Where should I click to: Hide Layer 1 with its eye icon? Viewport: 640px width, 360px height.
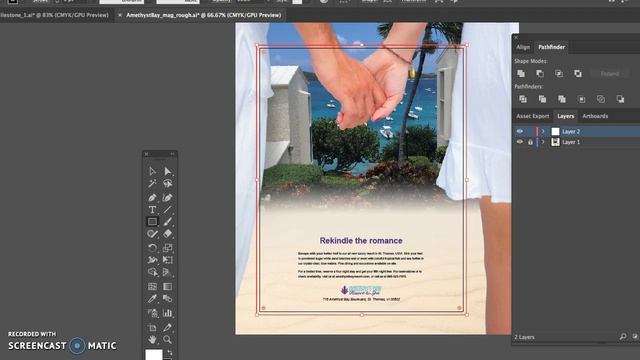(x=520, y=142)
